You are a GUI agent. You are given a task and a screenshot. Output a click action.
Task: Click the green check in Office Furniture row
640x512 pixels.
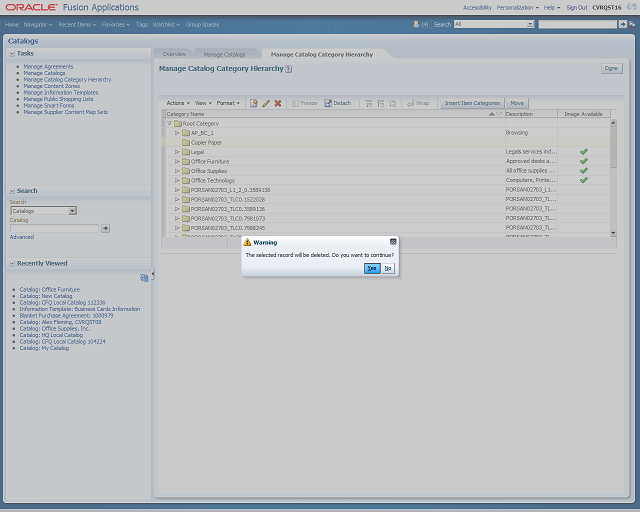[x=584, y=161]
